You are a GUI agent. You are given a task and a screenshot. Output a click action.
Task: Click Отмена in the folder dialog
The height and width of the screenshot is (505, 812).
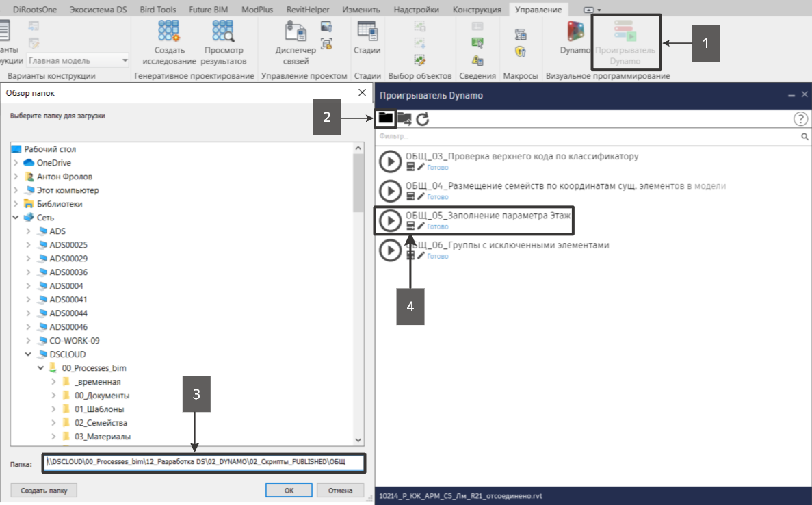tap(340, 491)
